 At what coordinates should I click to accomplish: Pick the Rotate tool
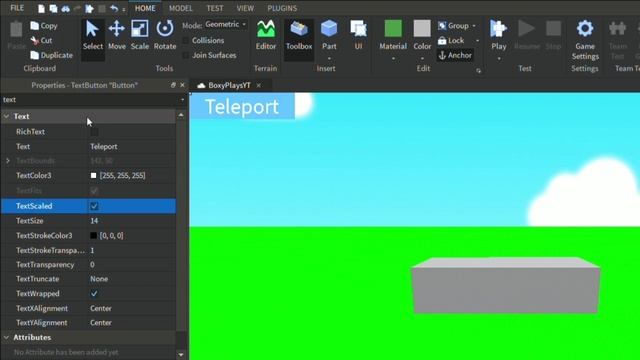(165, 36)
